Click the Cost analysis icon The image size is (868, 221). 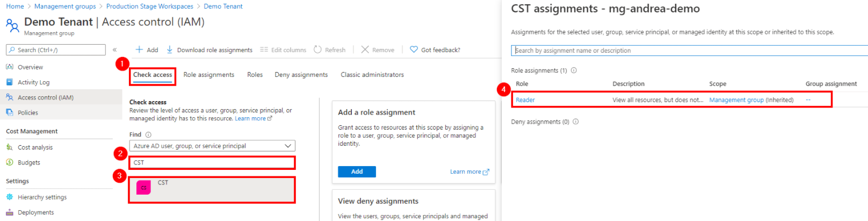coord(10,147)
